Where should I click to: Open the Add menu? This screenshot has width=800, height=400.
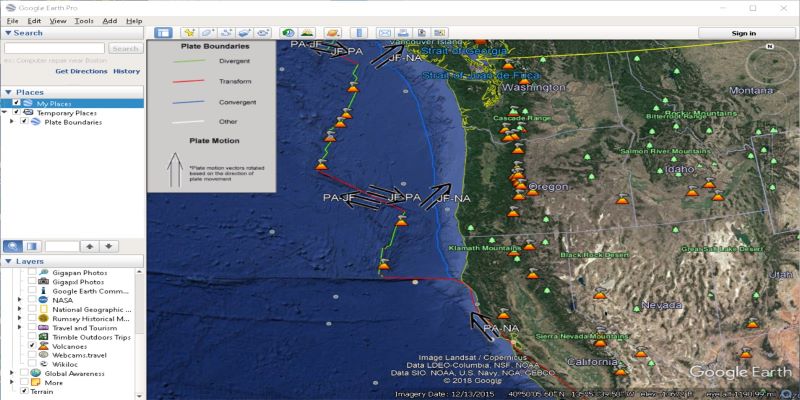click(109, 20)
